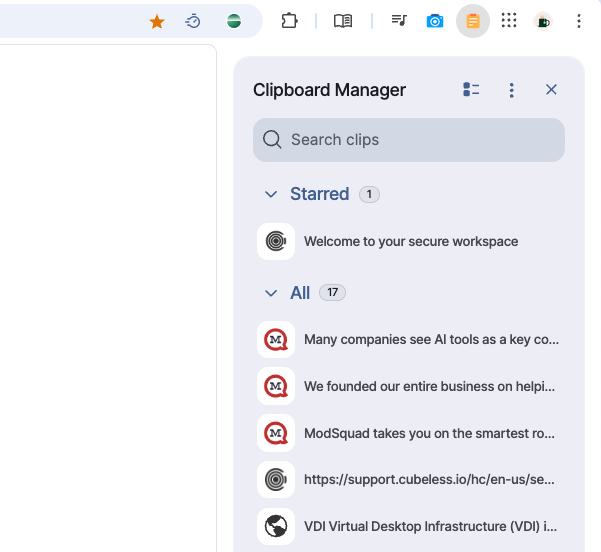The width and height of the screenshot is (601, 552).
Task: Click the All section heading
Action: [x=300, y=293]
